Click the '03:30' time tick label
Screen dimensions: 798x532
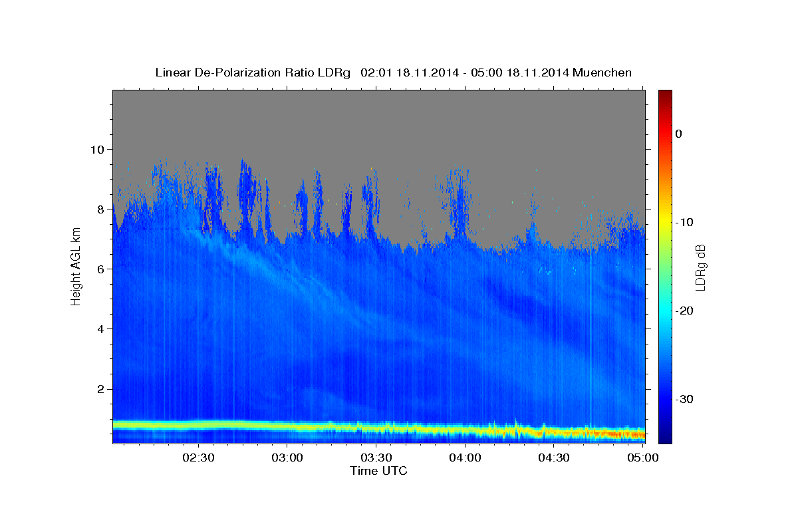pos(376,458)
